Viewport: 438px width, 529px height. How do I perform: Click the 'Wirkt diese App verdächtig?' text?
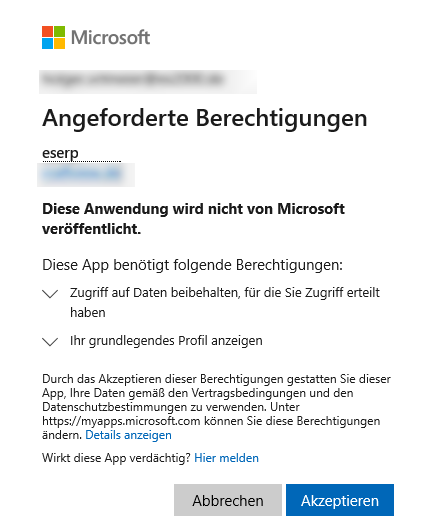click(x=117, y=458)
